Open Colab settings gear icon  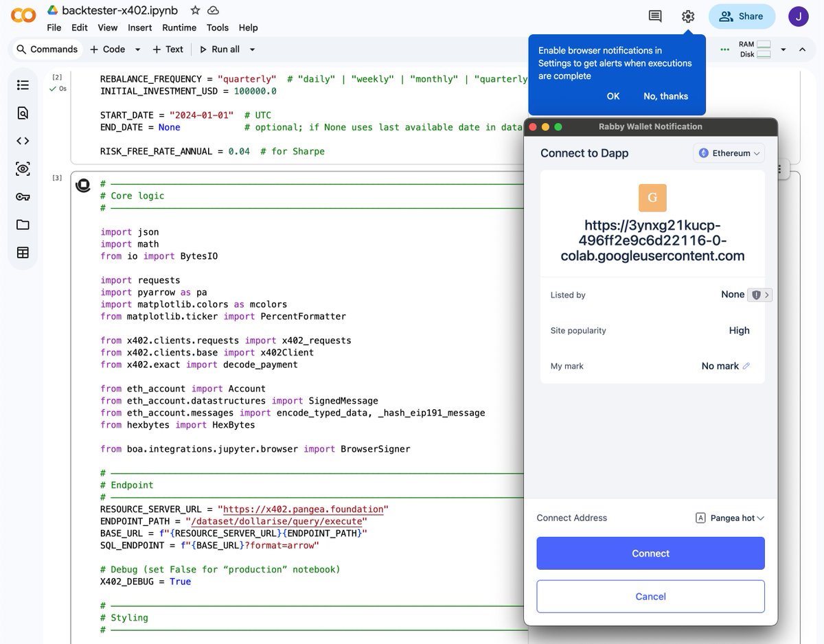click(688, 16)
